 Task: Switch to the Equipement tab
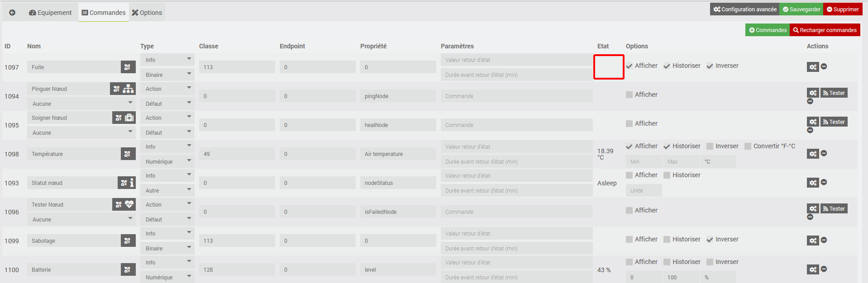click(x=50, y=13)
